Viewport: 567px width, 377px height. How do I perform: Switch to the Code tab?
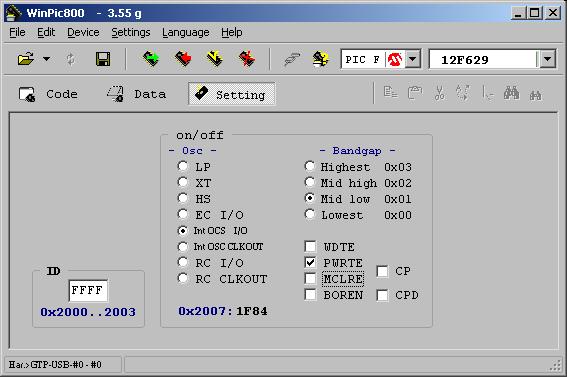tap(48, 94)
